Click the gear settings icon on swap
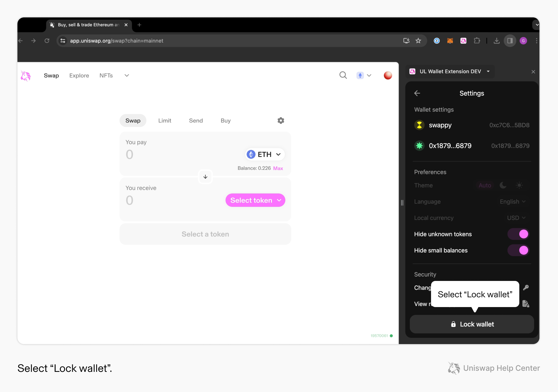Image resolution: width=558 pixels, height=392 pixels. (281, 121)
